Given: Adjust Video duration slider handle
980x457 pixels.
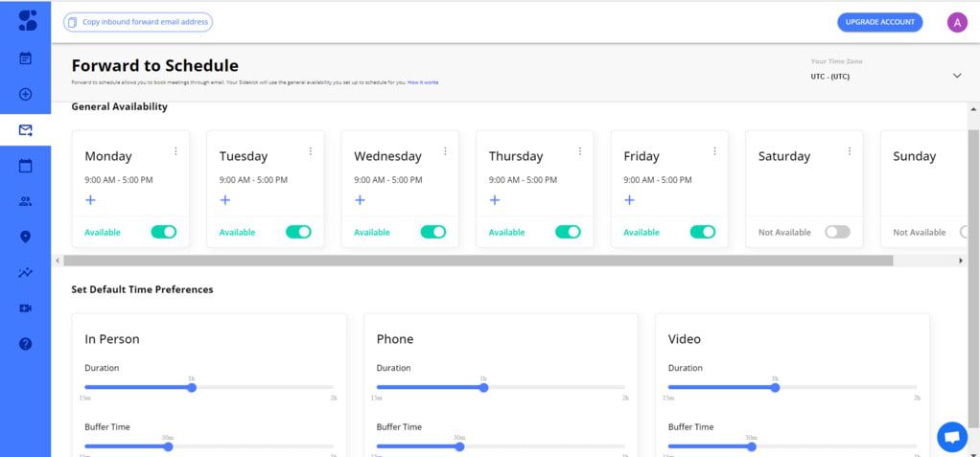Looking at the screenshot, I should (x=775, y=388).
